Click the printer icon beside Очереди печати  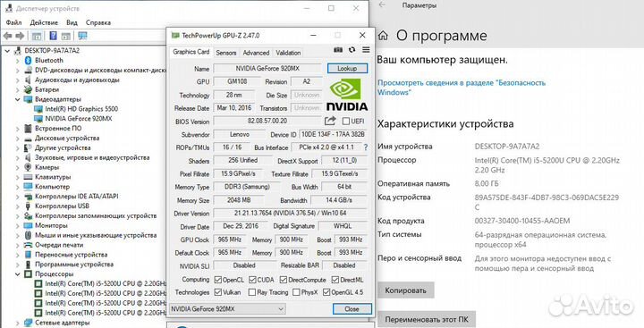[x=28, y=245]
